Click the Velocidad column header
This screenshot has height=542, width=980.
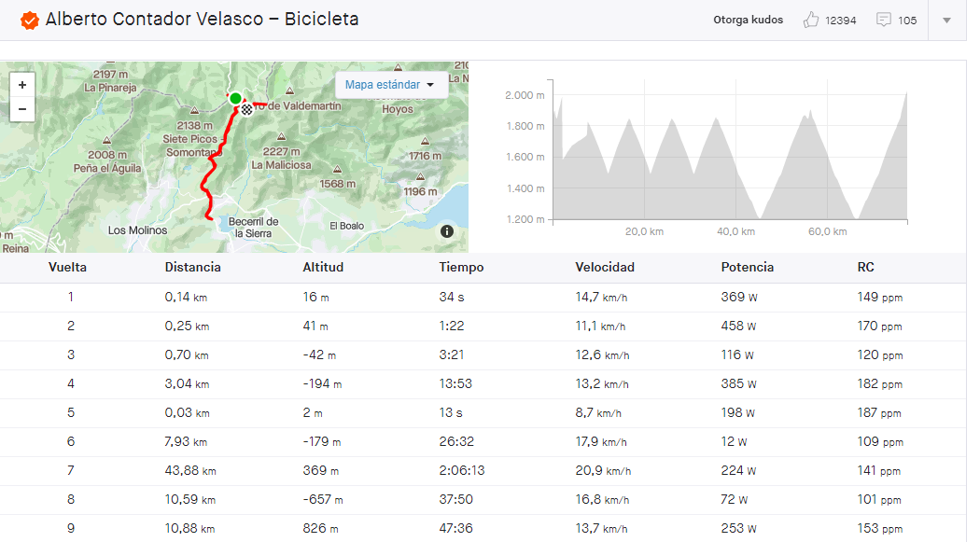(605, 267)
